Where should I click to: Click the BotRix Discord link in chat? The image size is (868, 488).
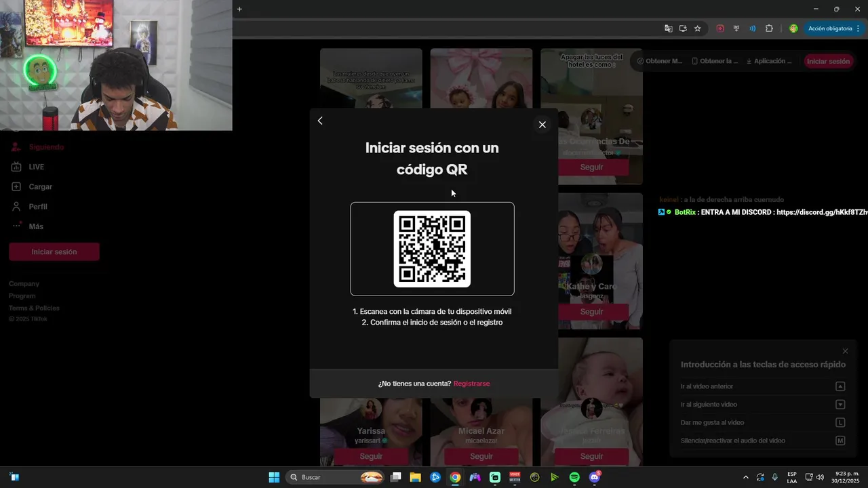pyautogui.click(x=822, y=212)
